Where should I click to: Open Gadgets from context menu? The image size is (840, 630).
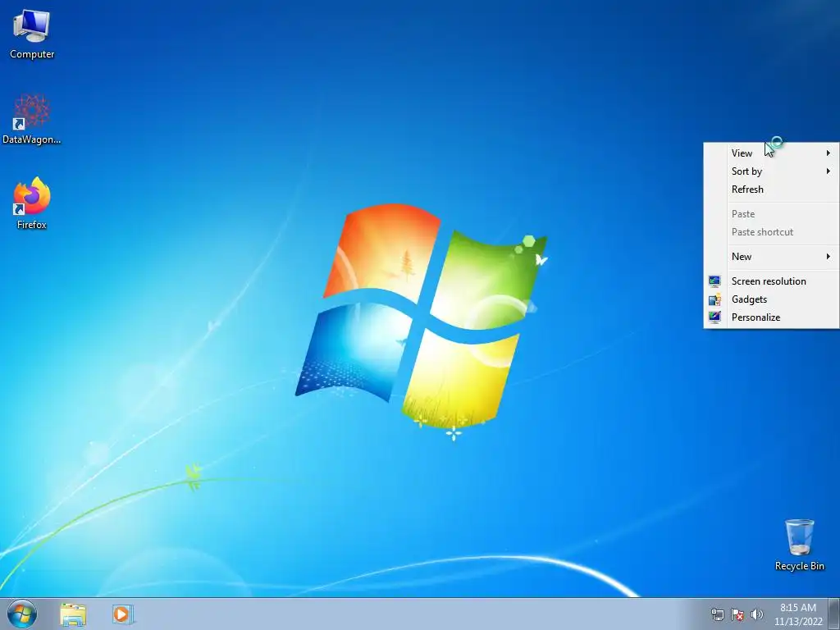(x=771, y=299)
